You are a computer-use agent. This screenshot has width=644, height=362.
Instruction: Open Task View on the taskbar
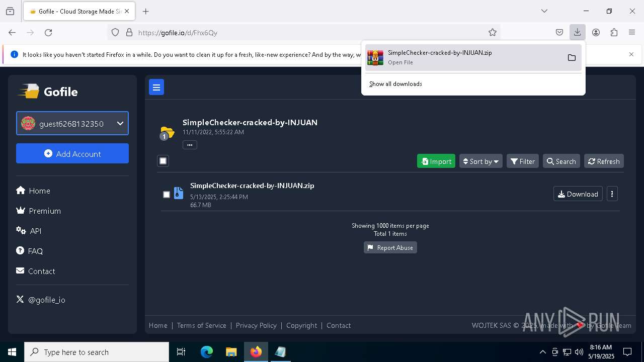pyautogui.click(x=181, y=352)
